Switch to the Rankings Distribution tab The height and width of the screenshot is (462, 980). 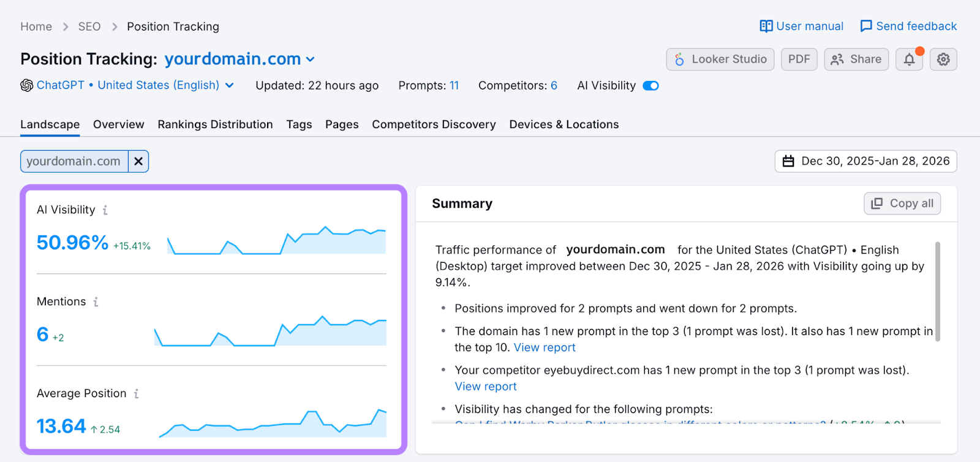pos(214,124)
